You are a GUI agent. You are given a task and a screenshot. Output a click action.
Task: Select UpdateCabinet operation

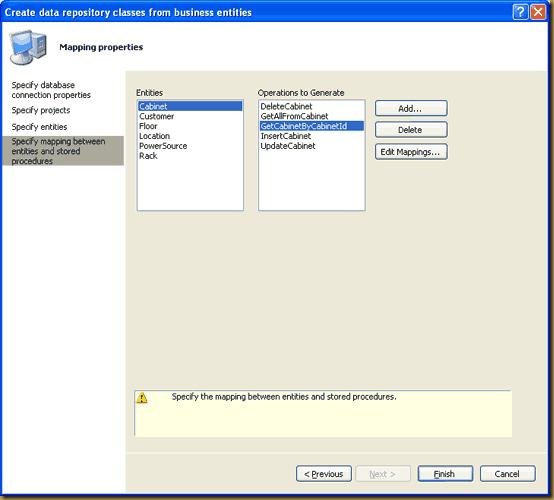coord(312,146)
